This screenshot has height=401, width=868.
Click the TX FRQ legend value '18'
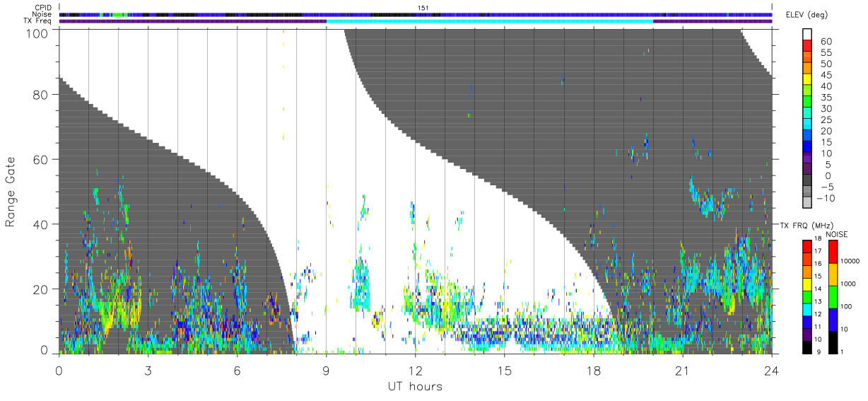818,239
